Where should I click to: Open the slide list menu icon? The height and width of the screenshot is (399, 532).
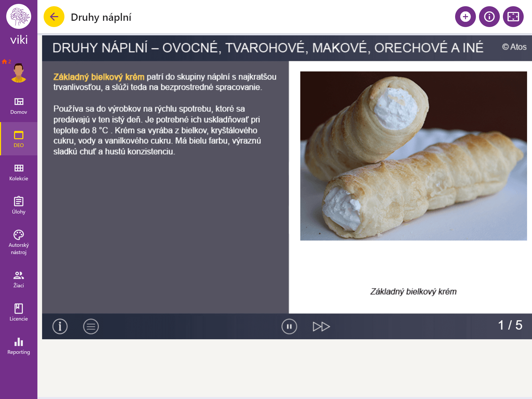pos(91,326)
